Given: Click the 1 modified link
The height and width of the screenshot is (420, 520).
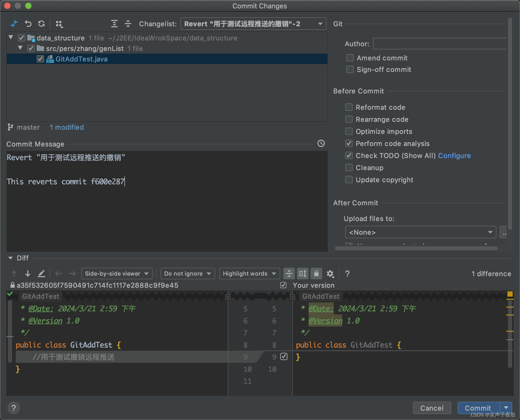Looking at the screenshot, I should point(67,127).
